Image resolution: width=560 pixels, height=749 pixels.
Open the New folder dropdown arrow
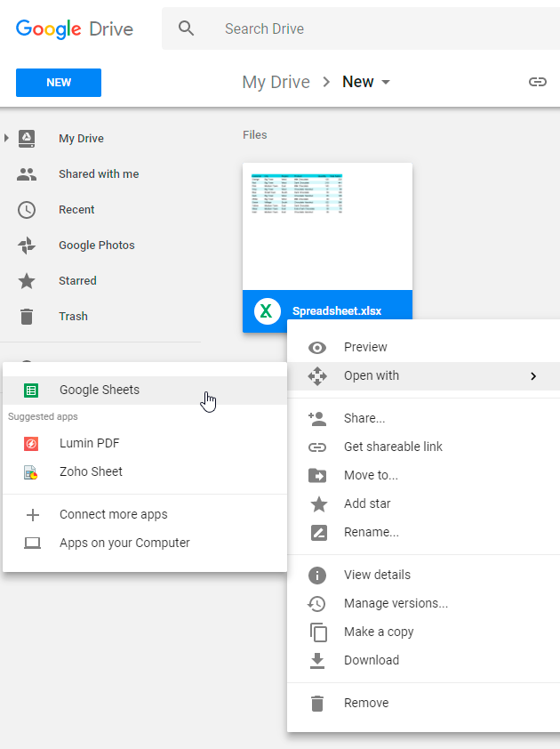coord(386,83)
